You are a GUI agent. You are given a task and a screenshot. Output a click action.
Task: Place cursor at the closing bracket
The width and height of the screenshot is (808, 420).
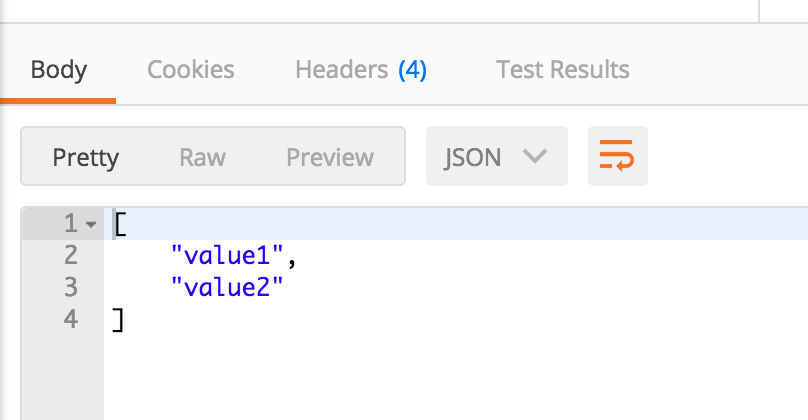coord(118,320)
